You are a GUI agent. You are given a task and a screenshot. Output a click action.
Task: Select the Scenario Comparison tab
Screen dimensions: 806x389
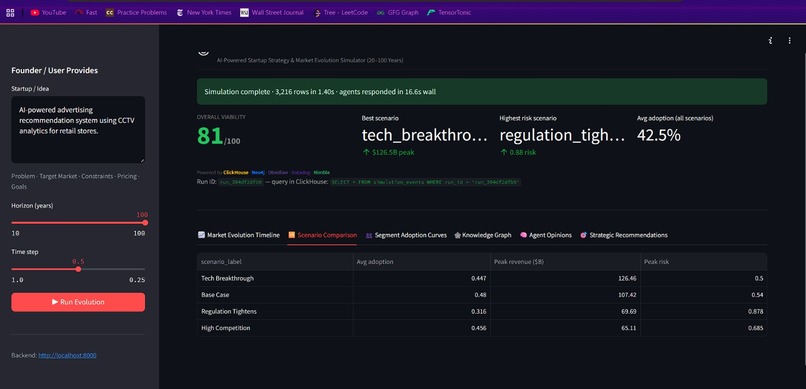pyautogui.click(x=322, y=235)
